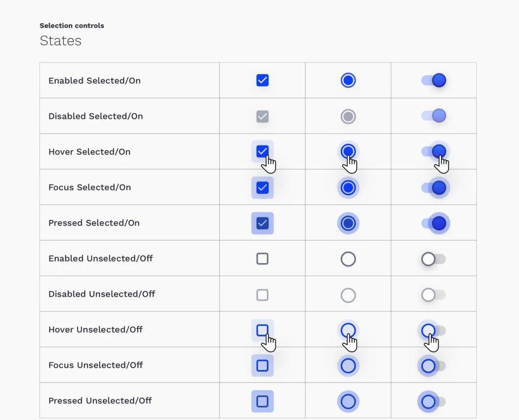Toggle the Pressed Selected/On switch
Screen dimensions: 519x420
pos(433,223)
